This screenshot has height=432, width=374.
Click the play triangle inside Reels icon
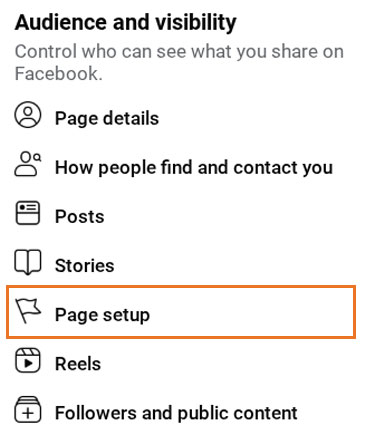click(x=29, y=363)
